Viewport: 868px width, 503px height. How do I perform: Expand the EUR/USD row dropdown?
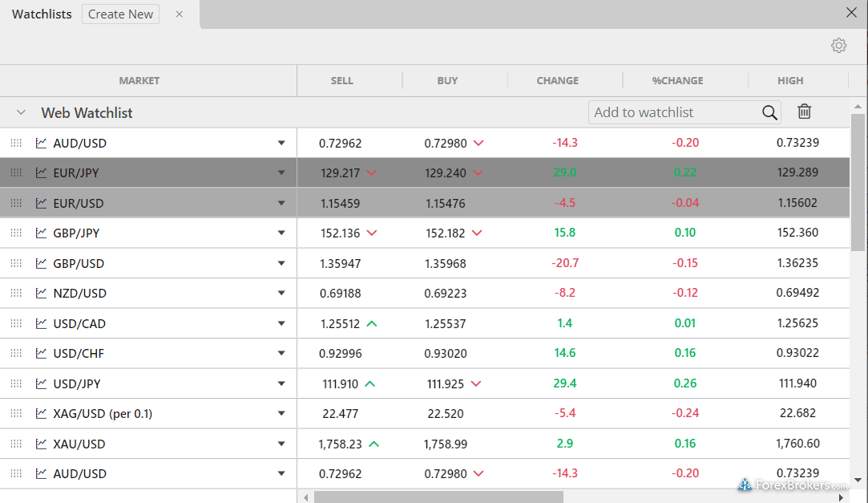click(x=281, y=203)
